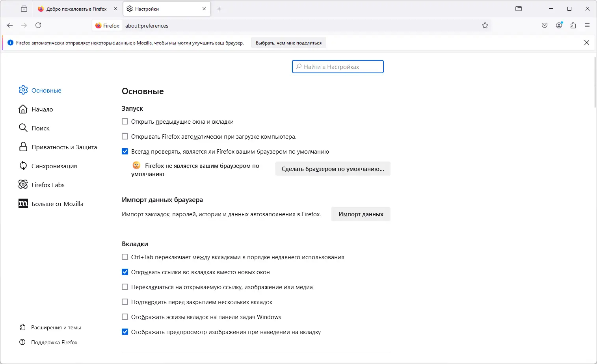Switch to the 'Добро пожаловать в Firefox' tab
597x364 pixels.
[76, 9]
